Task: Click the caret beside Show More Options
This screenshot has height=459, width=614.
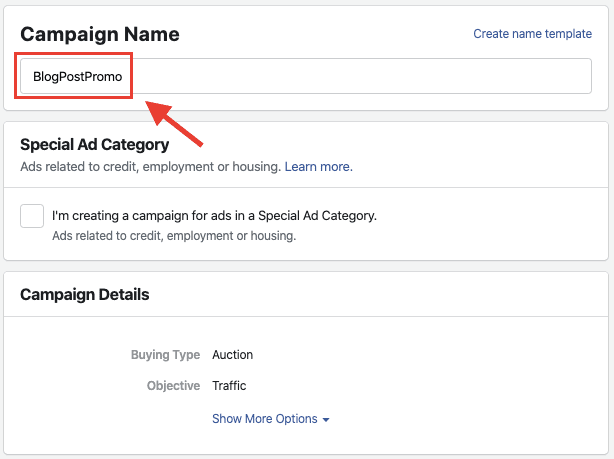Action: click(x=326, y=420)
